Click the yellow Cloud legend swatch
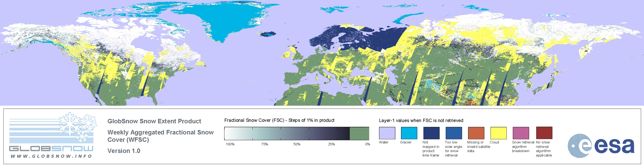The width and height of the screenshot is (644, 167). pyautogui.click(x=498, y=133)
